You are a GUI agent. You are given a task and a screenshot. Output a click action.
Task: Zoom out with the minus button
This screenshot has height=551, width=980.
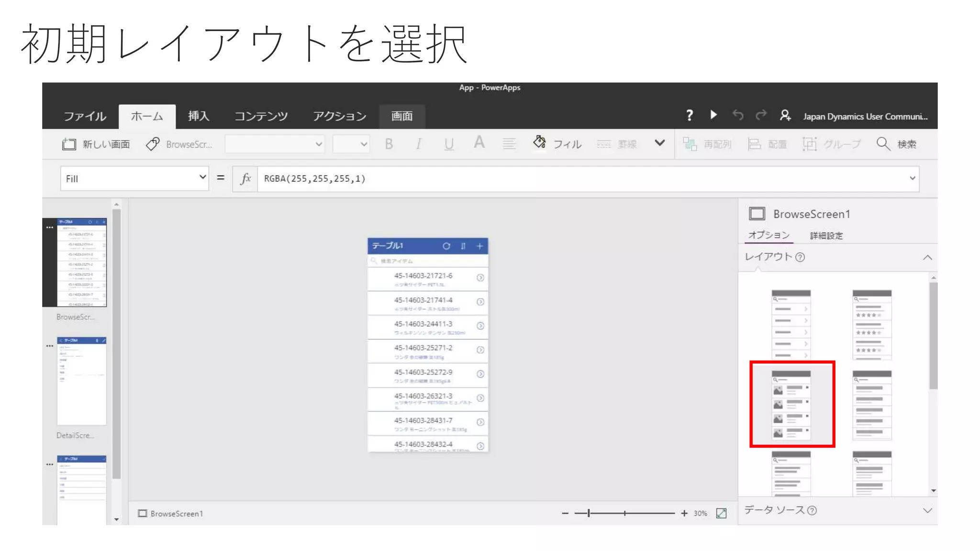click(565, 513)
